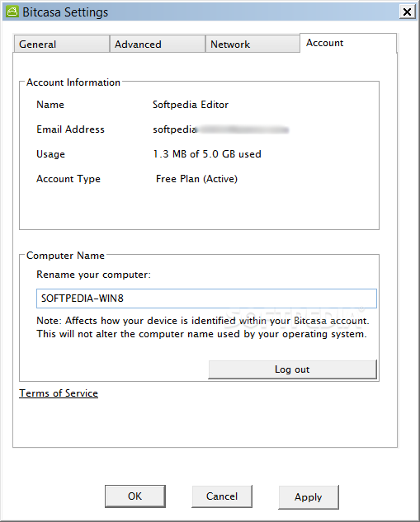Click the Name label
The image size is (420, 522).
click(x=50, y=105)
